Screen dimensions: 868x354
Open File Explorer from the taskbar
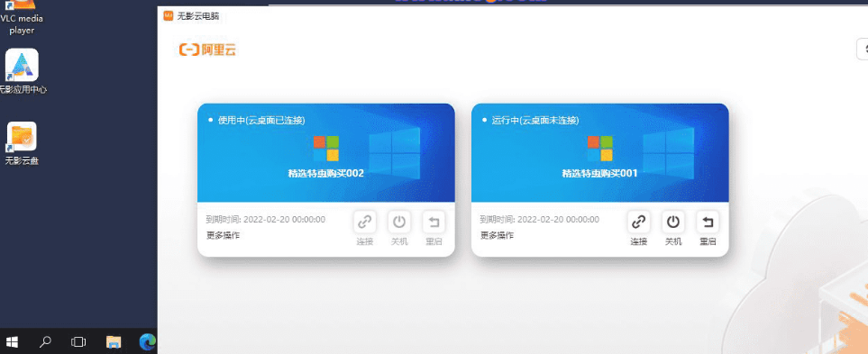pyautogui.click(x=114, y=341)
